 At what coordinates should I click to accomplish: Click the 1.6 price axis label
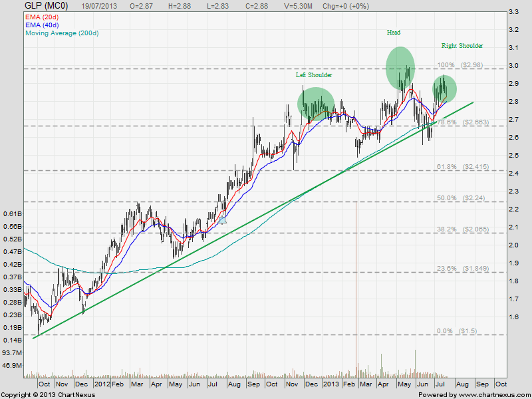pos(513,317)
